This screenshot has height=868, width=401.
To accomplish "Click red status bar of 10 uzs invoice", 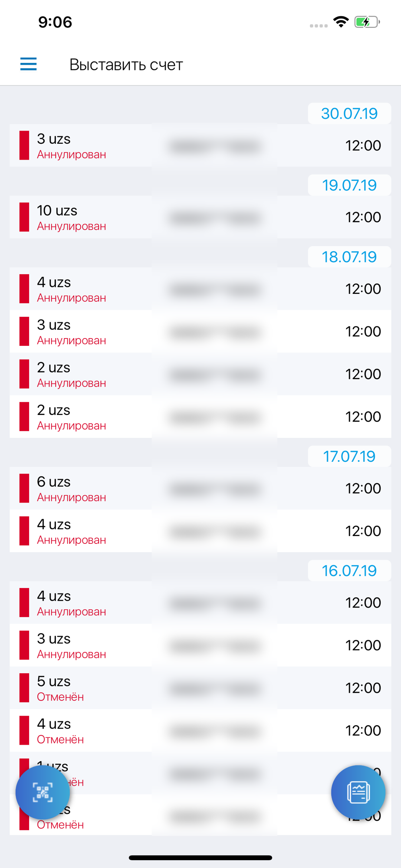I will [x=24, y=217].
